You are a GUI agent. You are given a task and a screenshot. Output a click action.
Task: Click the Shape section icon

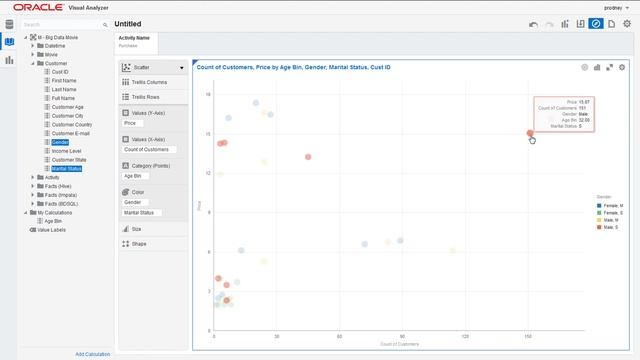pyautogui.click(x=125, y=244)
